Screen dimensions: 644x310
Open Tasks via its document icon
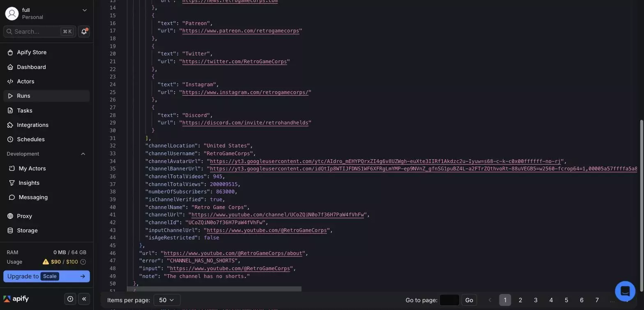point(10,110)
